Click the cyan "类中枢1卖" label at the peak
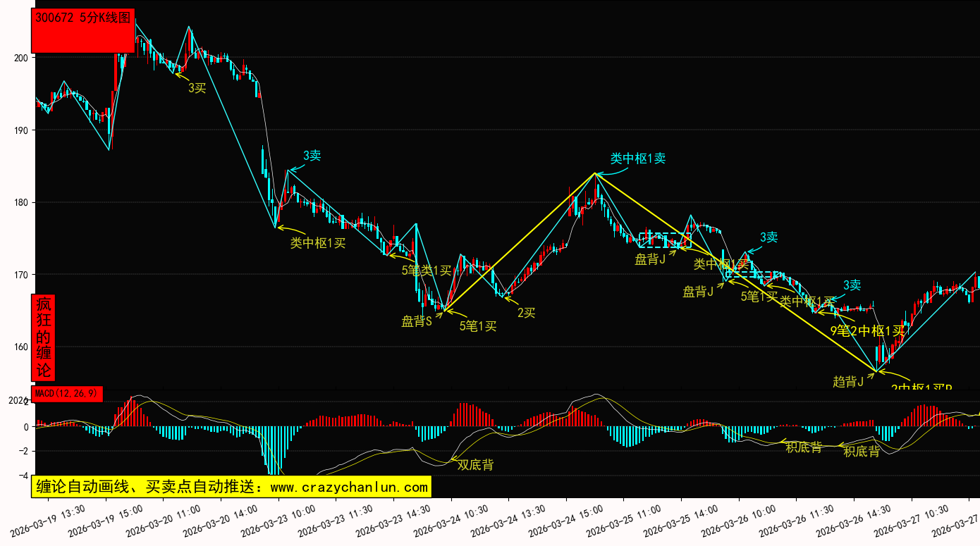This screenshot has height=546, width=980. (x=637, y=159)
